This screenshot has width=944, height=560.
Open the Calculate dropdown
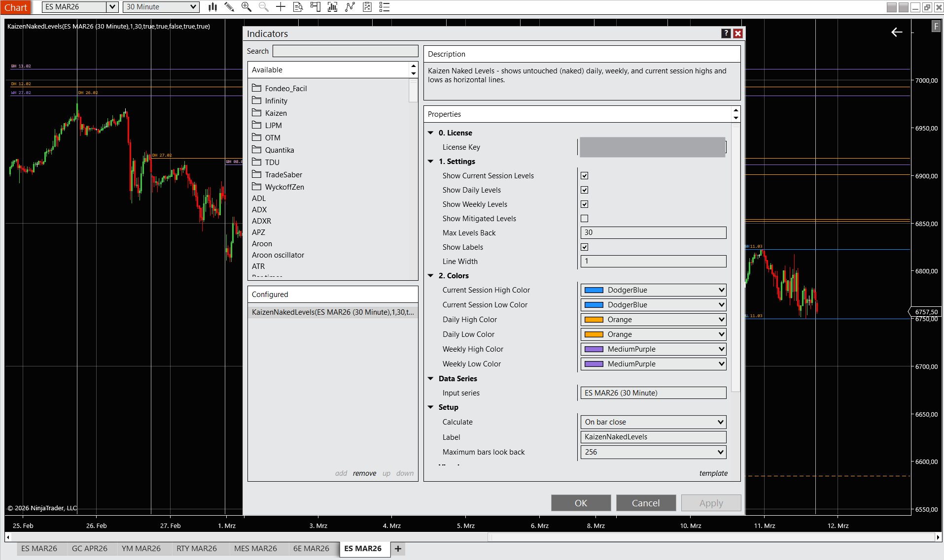pyautogui.click(x=653, y=422)
